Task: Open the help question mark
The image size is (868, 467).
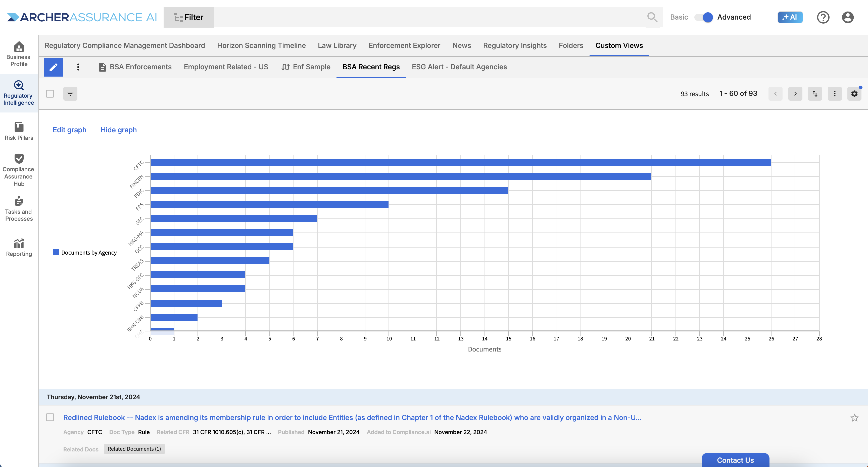Action: pyautogui.click(x=823, y=17)
